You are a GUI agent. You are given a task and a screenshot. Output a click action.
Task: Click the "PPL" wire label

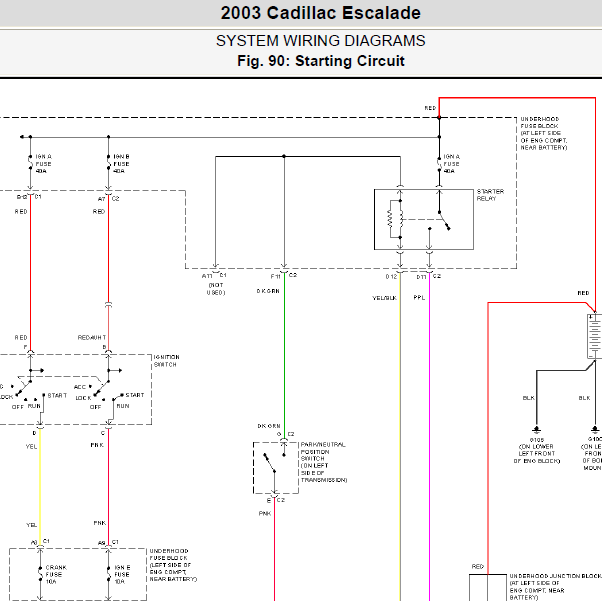coord(419,297)
